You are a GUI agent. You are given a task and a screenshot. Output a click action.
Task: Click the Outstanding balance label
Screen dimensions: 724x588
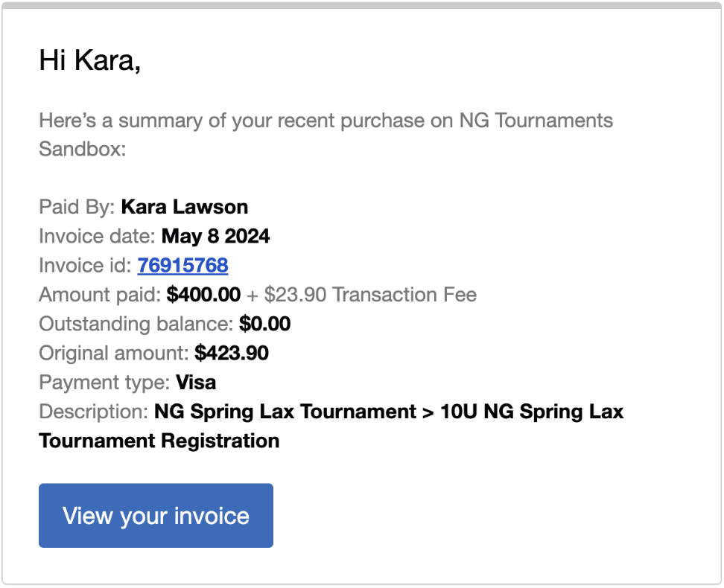(136, 324)
